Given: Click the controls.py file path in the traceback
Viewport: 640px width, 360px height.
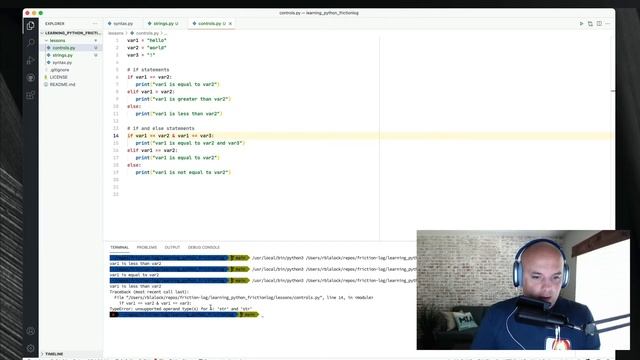Looking at the screenshot, I should coord(225,298).
